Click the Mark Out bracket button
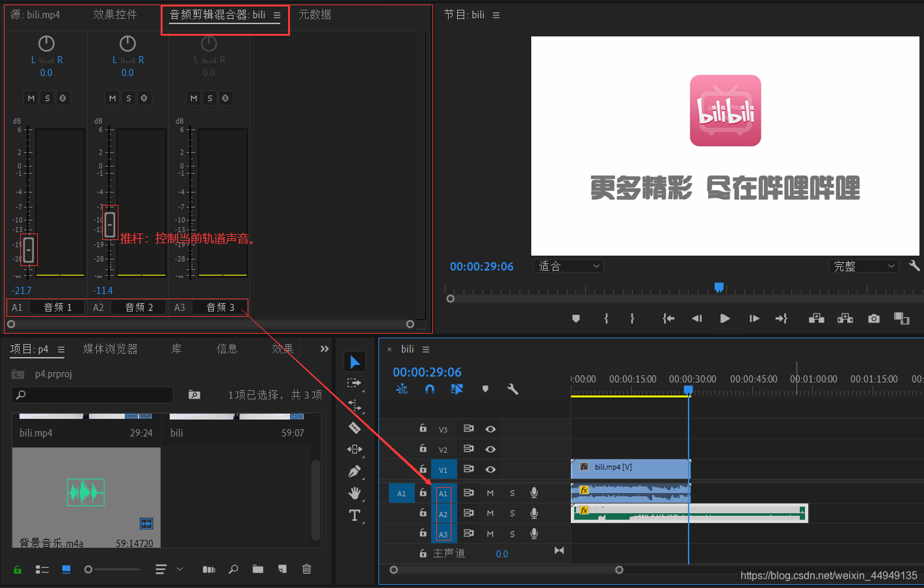Viewport: 924px width, 588px height. 632,319
